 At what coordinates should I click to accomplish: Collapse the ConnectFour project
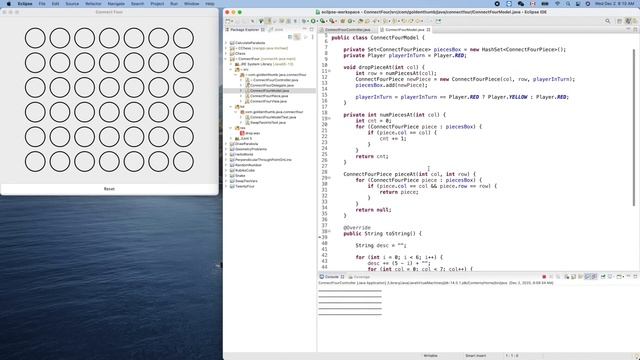pyautogui.click(x=226, y=59)
